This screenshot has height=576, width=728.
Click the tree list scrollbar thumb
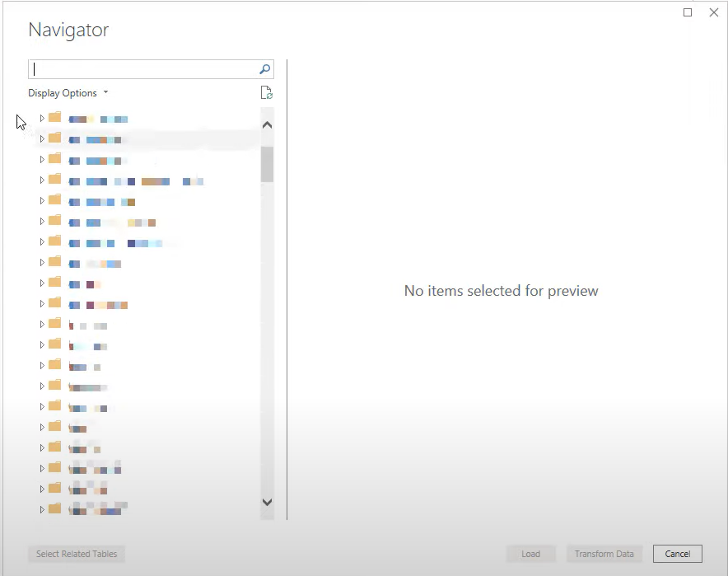coord(267,165)
